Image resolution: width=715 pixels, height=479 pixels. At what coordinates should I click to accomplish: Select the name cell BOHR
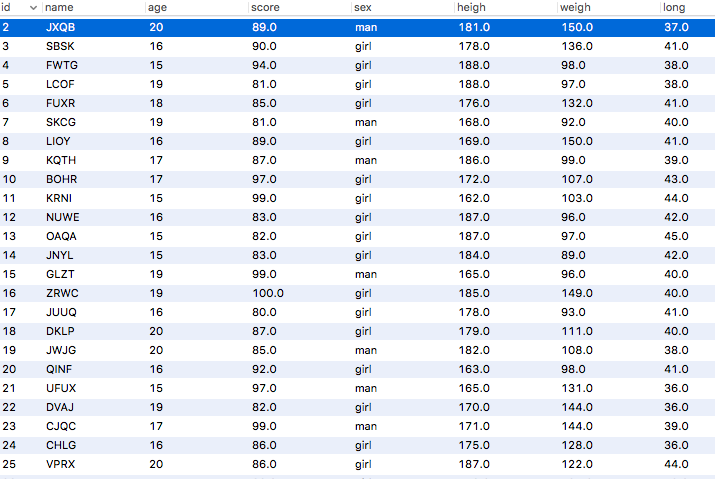(x=62, y=179)
